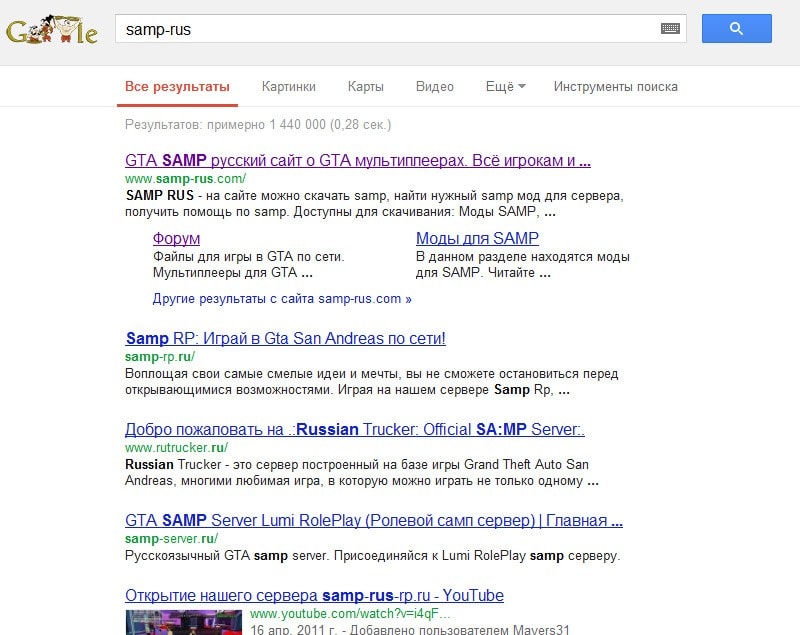Open the Russian Trucker Official SA:MP Server result
Image resolution: width=800 pixels, height=635 pixels.
pos(355,429)
